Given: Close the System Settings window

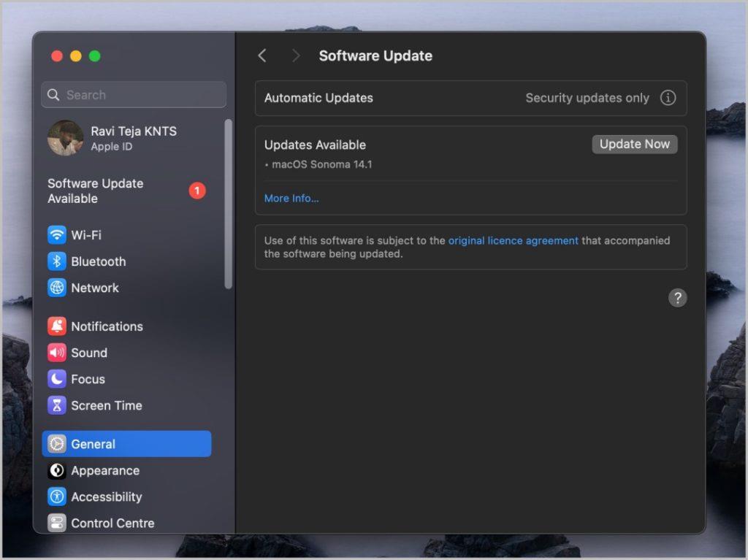Looking at the screenshot, I should coord(57,56).
